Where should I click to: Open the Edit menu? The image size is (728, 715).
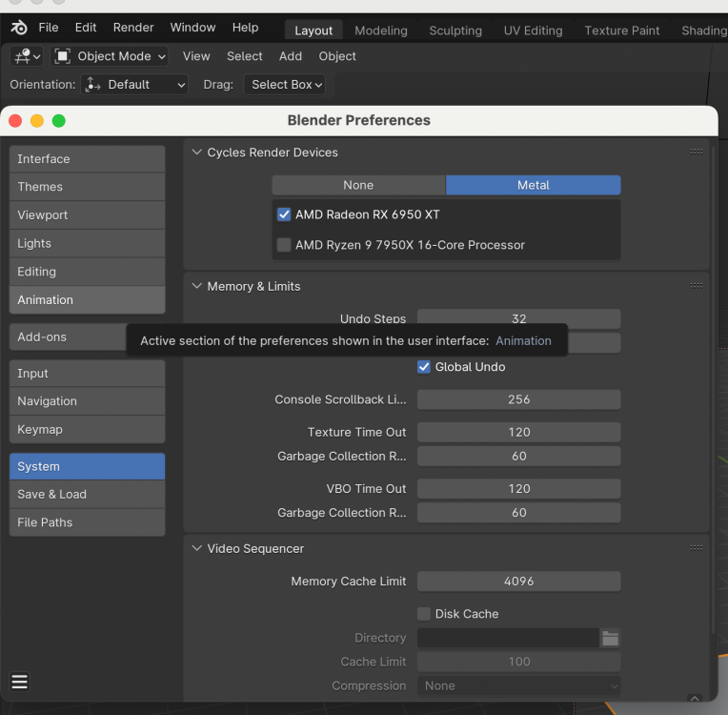click(x=86, y=28)
